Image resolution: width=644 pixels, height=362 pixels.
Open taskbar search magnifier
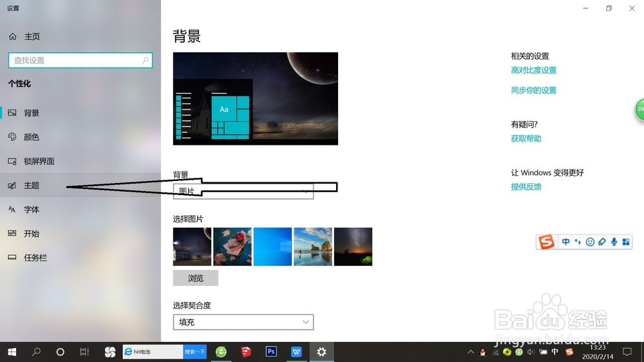click(x=36, y=352)
